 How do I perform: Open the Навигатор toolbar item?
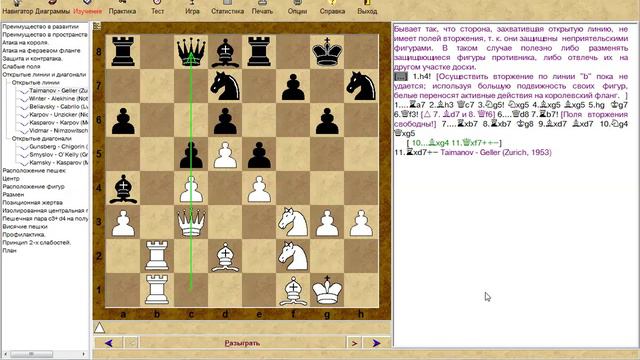18,8
